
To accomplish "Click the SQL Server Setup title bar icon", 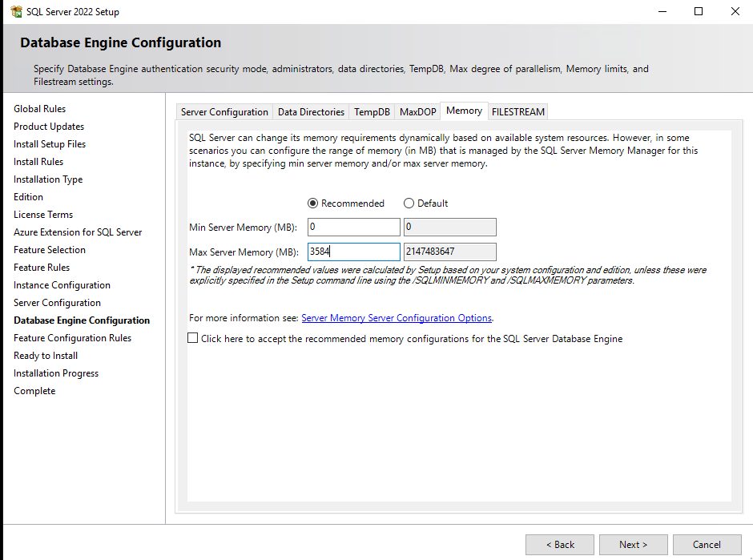I will tap(16, 11).
